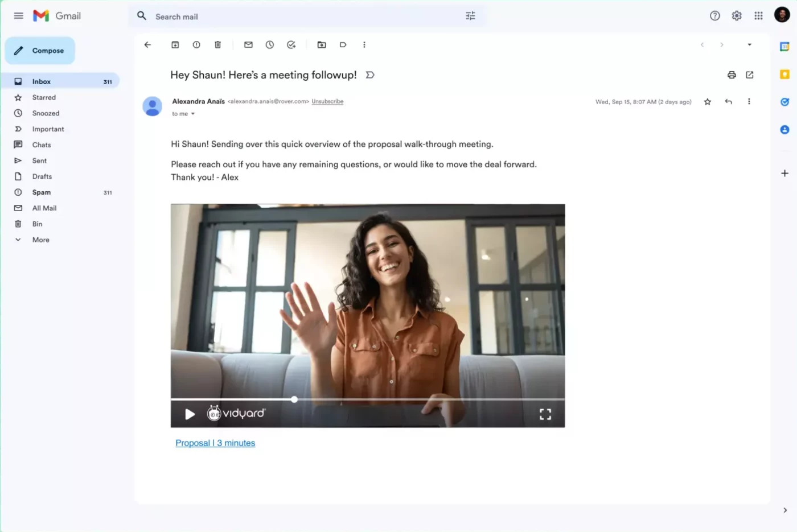
Task: Click the Gmail logo
Action: 57,16
